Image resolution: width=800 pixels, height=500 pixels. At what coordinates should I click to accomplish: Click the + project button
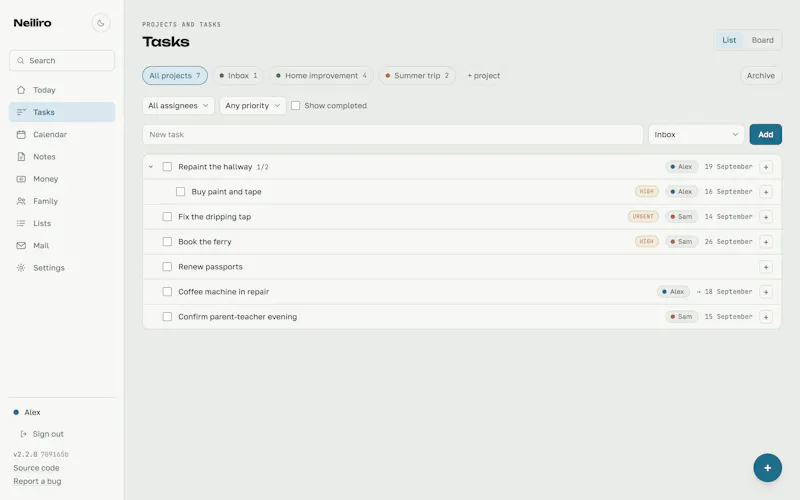click(x=484, y=76)
